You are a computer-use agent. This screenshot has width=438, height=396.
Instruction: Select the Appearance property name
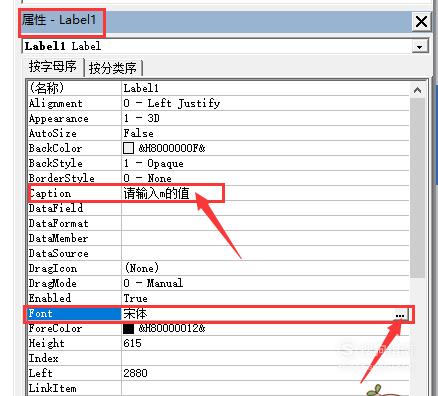(59, 118)
